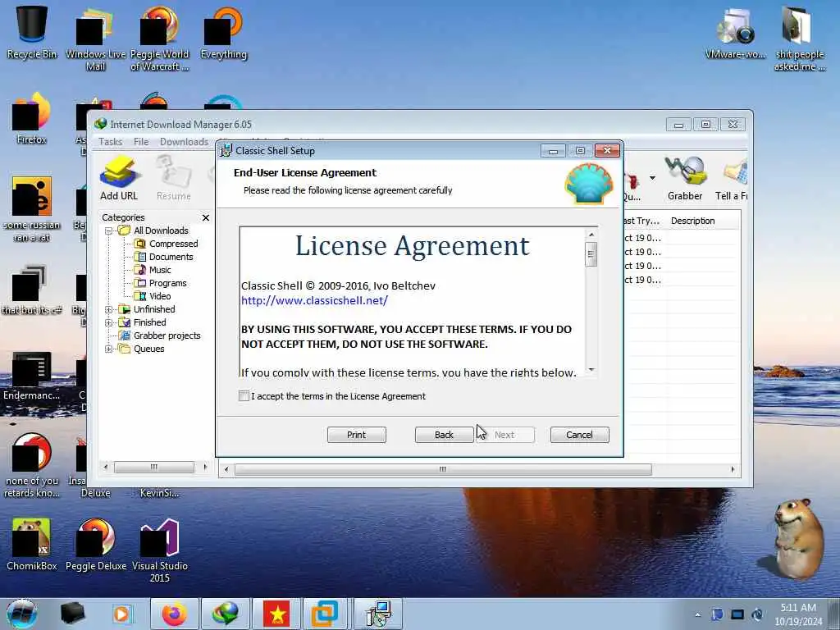840x630 pixels.
Task: Click the All Downloads folder icon
Action: tap(125, 231)
